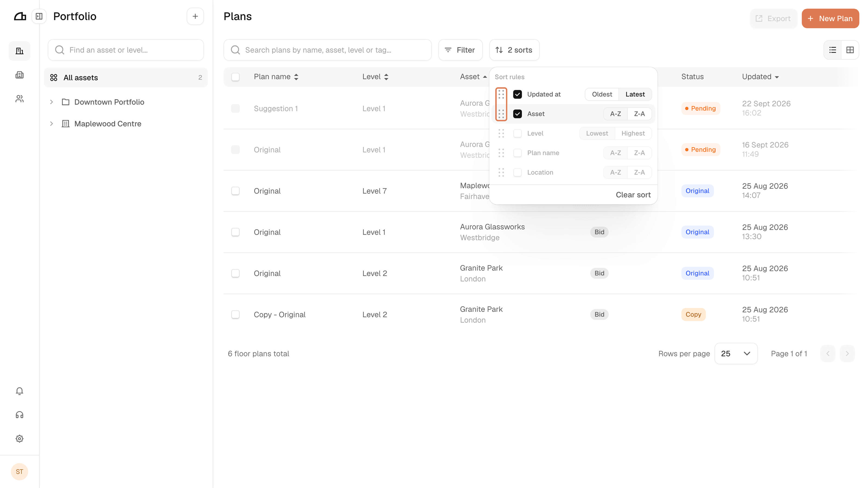The image size is (868, 488).
Task: Open support headset icon
Action: tap(20, 415)
